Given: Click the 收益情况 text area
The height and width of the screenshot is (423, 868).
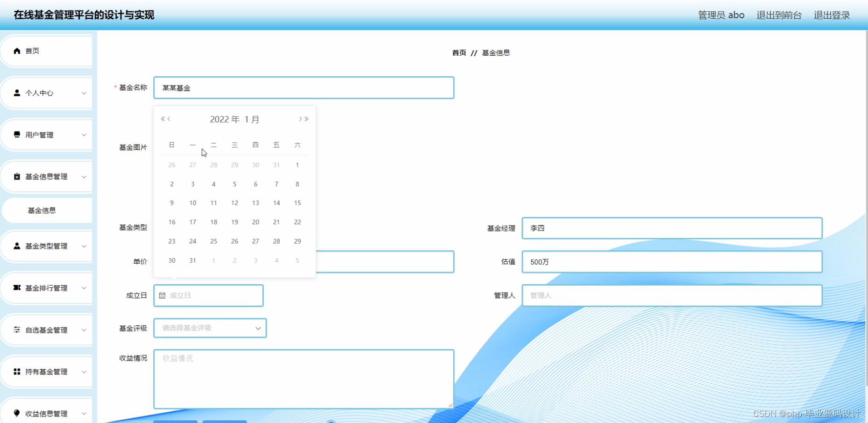Looking at the screenshot, I should (303, 379).
